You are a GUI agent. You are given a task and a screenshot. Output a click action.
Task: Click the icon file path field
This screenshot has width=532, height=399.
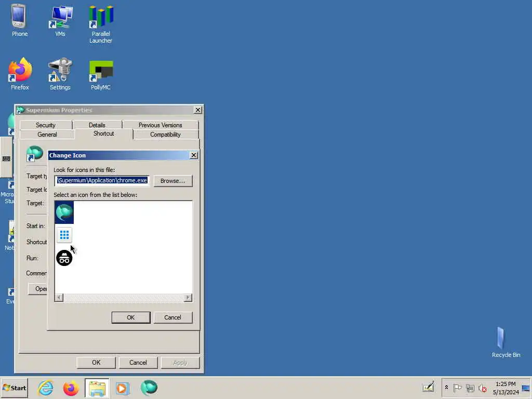click(x=102, y=180)
